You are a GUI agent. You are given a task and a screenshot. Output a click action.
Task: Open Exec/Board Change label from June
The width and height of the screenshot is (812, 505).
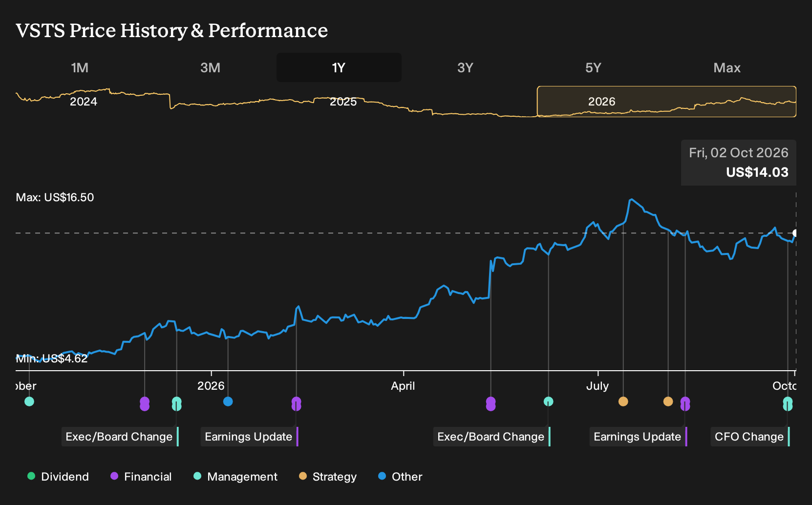pos(492,437)
